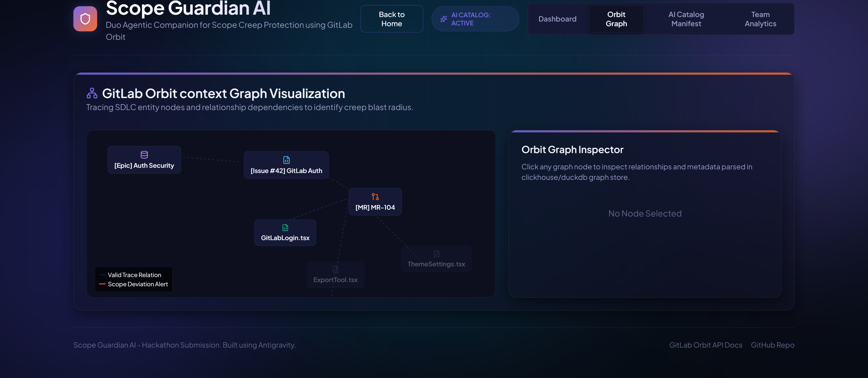Viewport: 868px width, 378px height.
Task: Click the graph network icon beside the heading
Action: [x=92, y=93]
